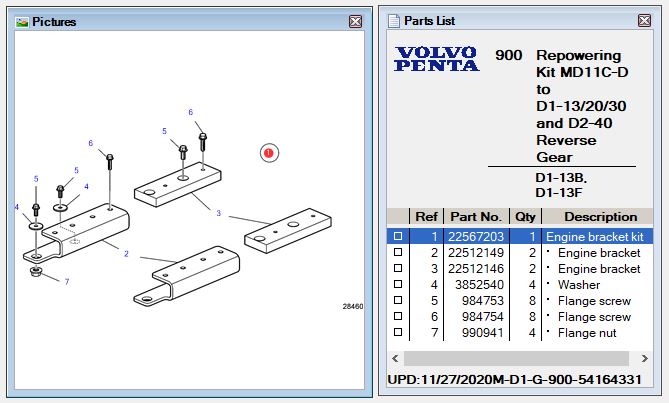Select the Washer description

(579, 284)
